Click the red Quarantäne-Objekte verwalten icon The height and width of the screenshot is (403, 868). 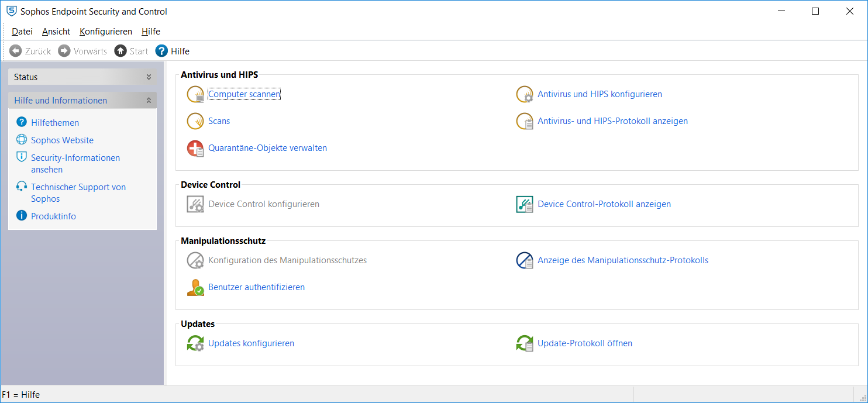click(x=195, y=149)
